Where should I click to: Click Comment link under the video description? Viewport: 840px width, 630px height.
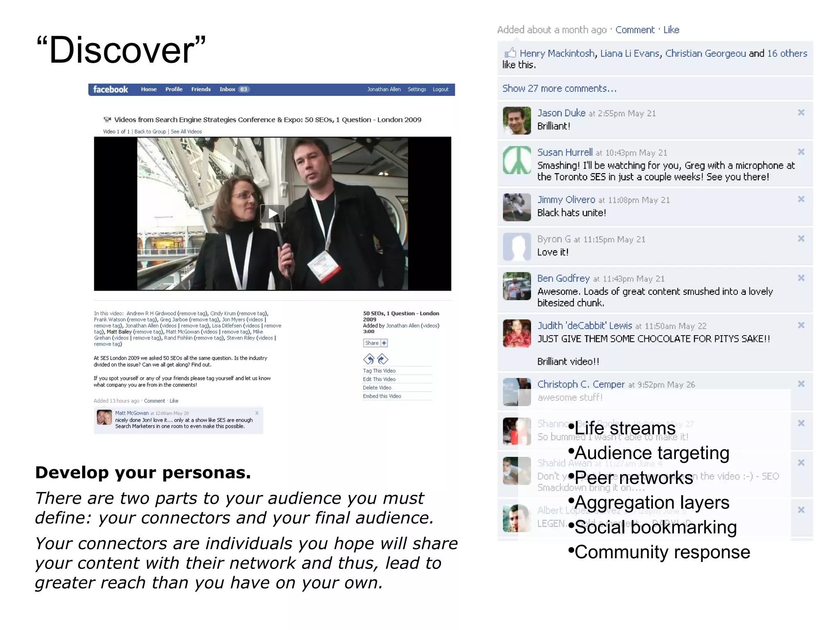point(154,401)
